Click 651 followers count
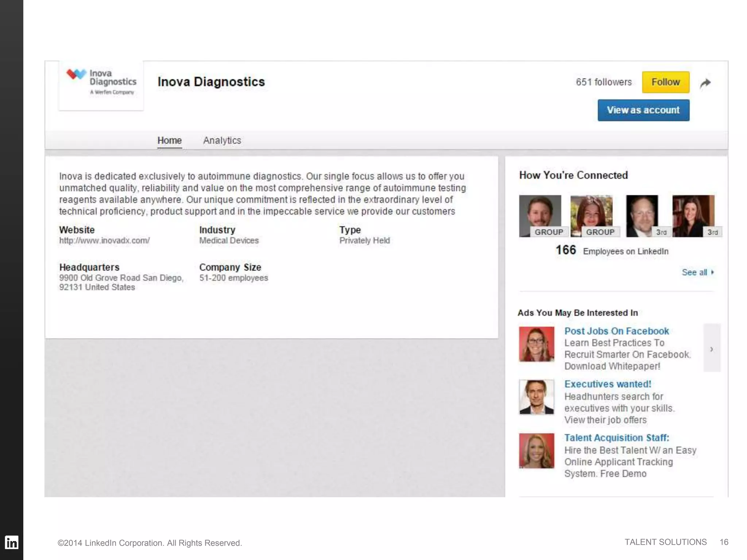The image size is (747, 560). coord(604,82)
